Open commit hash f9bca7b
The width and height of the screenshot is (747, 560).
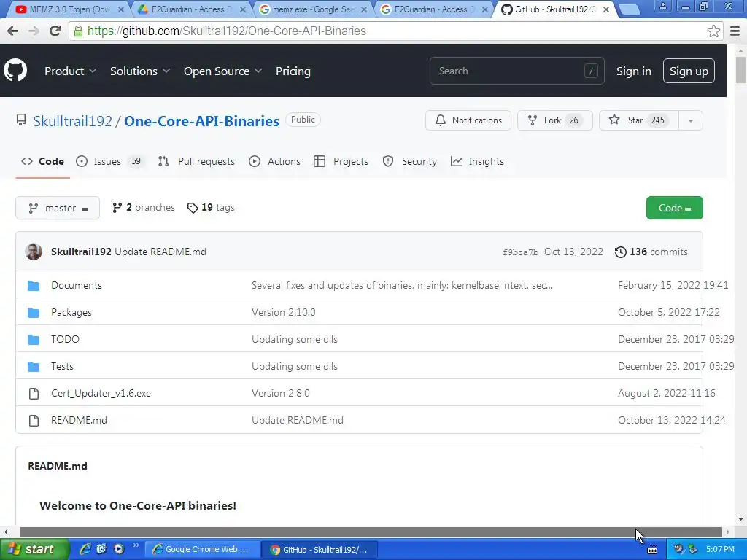520,252
